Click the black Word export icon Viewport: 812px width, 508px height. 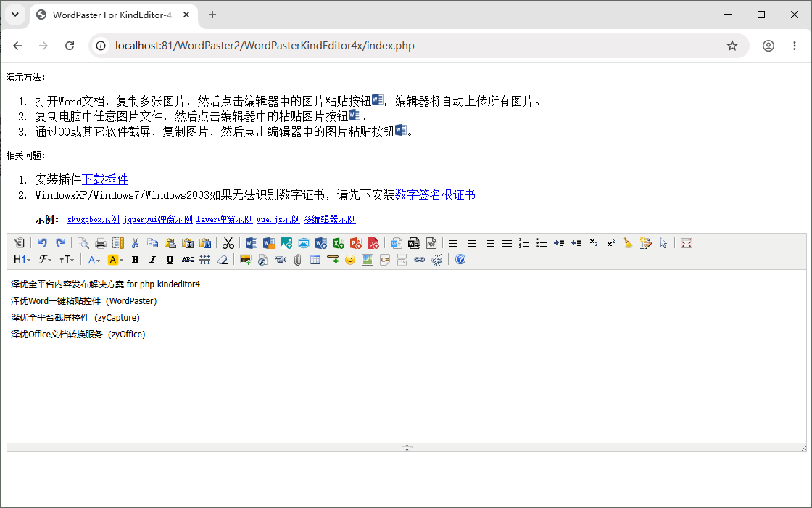click(x=414, y=243)
